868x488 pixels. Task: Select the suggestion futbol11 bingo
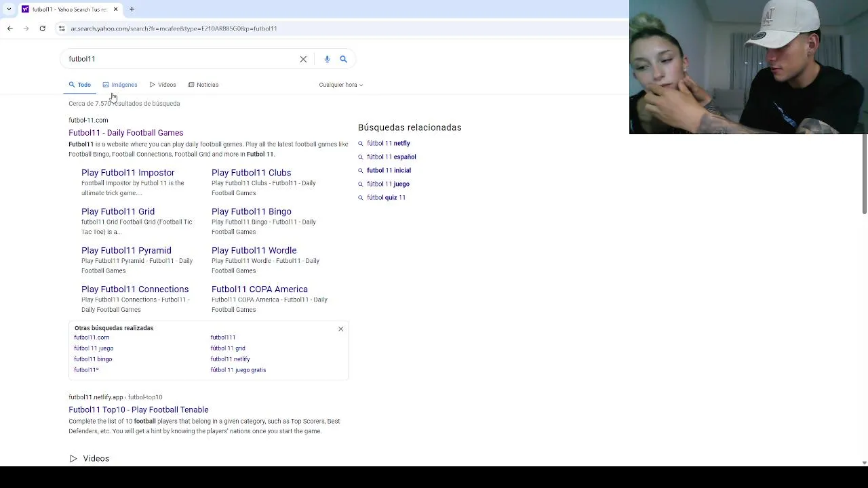click(93, 359)
